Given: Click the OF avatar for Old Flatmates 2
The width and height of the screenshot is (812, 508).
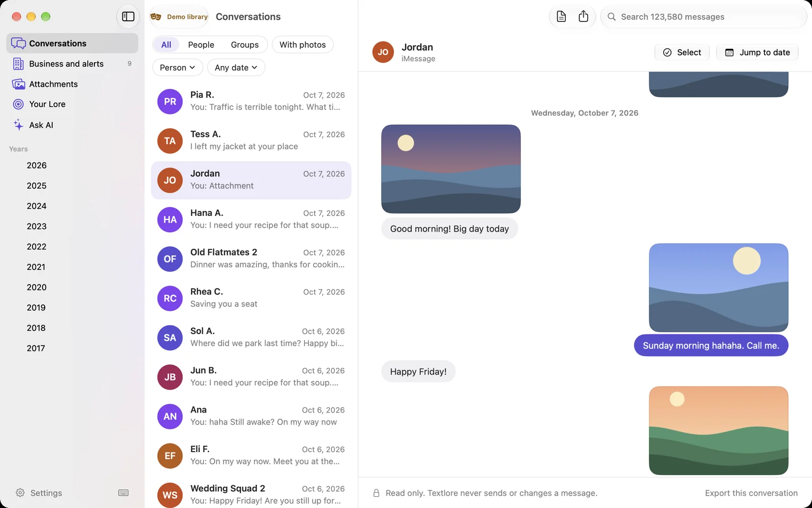Looking at the screenshot, I should click(x=170, y=259).
